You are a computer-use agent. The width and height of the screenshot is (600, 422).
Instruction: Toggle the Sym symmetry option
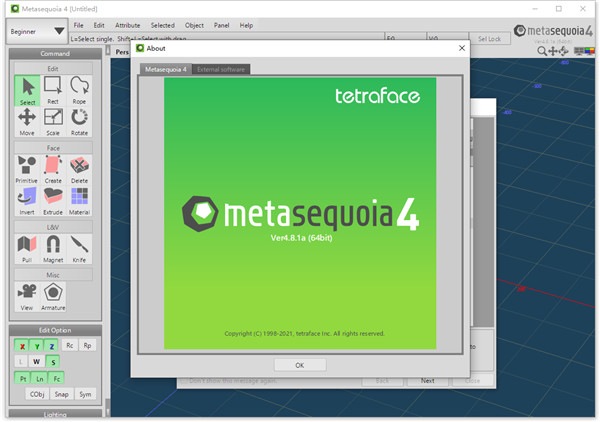tap(85, 394)
